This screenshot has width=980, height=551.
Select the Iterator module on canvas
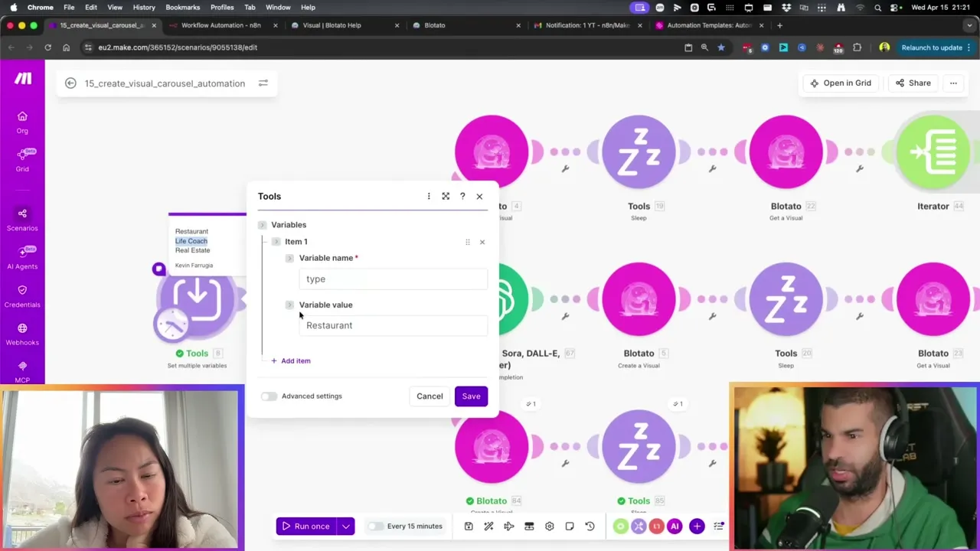point(933,152)
